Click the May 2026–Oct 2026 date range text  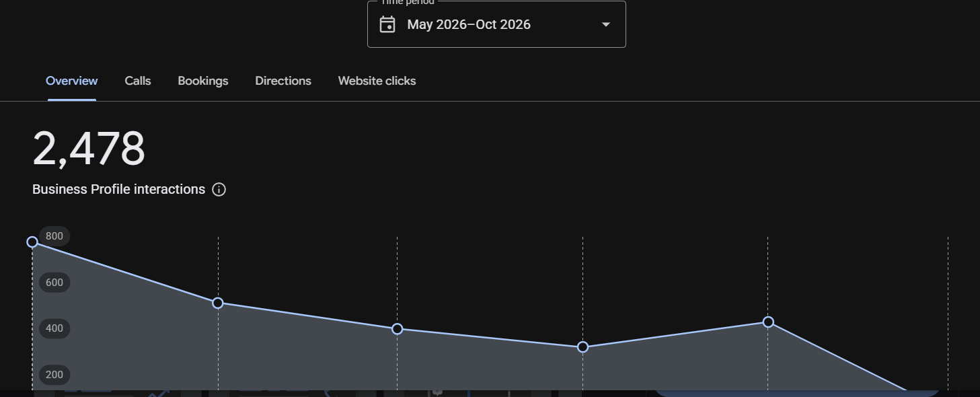(469, 25)
